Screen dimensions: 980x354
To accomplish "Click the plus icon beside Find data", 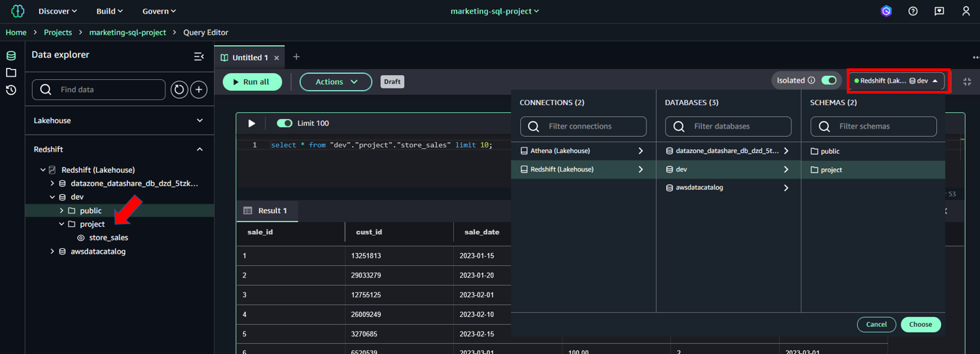I will tap(199, 90).
